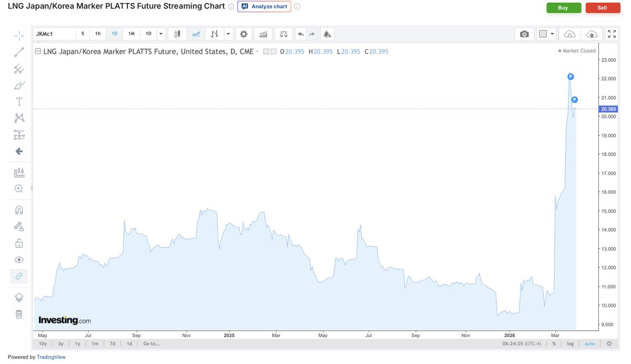Click the info icon beside chart title
The image size is (631, 364).
coord(231,6)
